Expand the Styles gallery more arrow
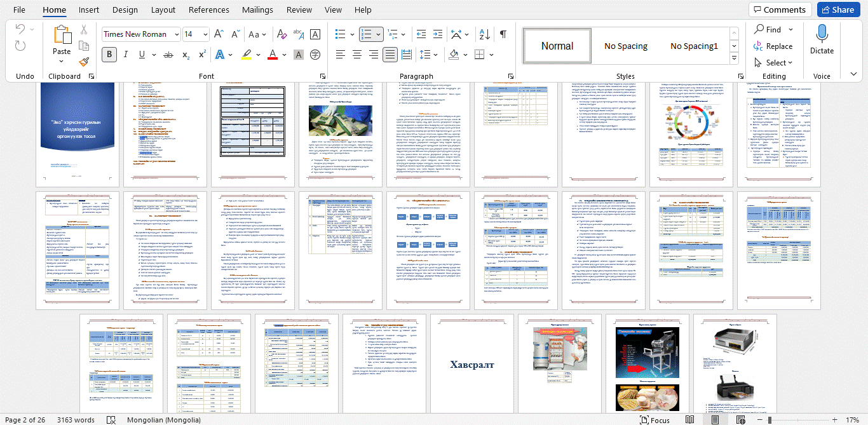Image resolution: width=868 pixels, height=425 pixels. [734, 58]
